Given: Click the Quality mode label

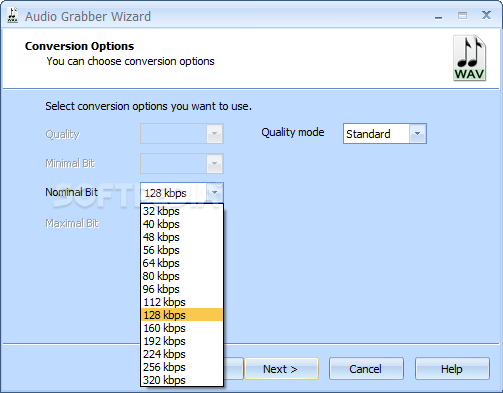Looking at the screenshot, I should (293, 132).
